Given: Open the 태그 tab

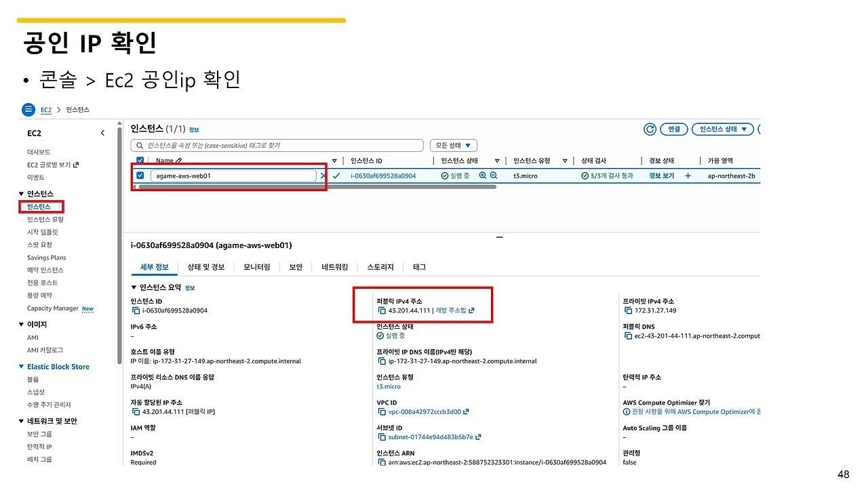Looking at the screenshot, I should 419,267.
